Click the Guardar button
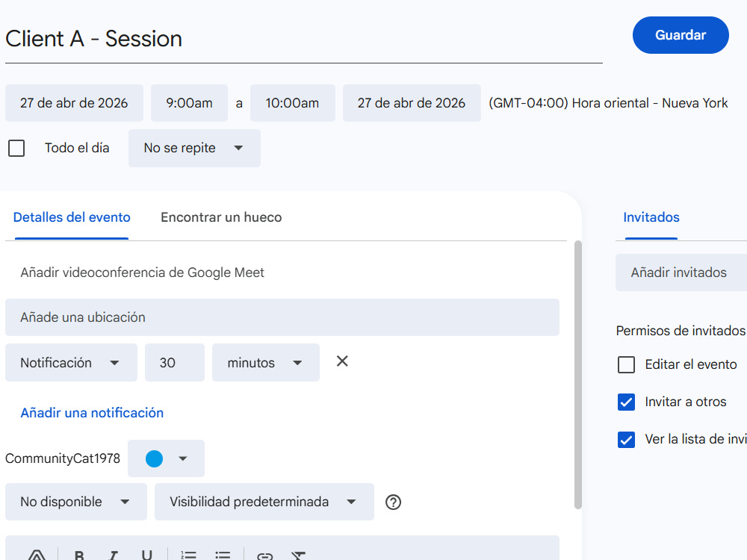The width and height of the screenshot is (747, 560). (681, 35)
